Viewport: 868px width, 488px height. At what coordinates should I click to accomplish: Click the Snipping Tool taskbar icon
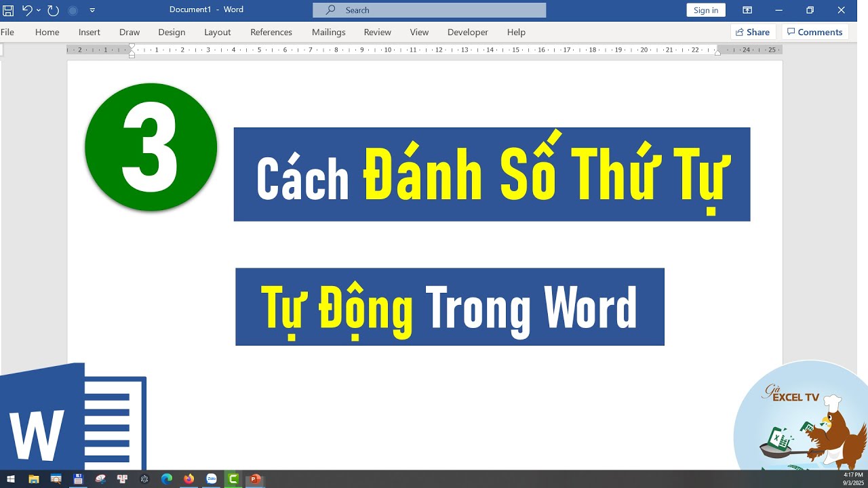point(100,479)
